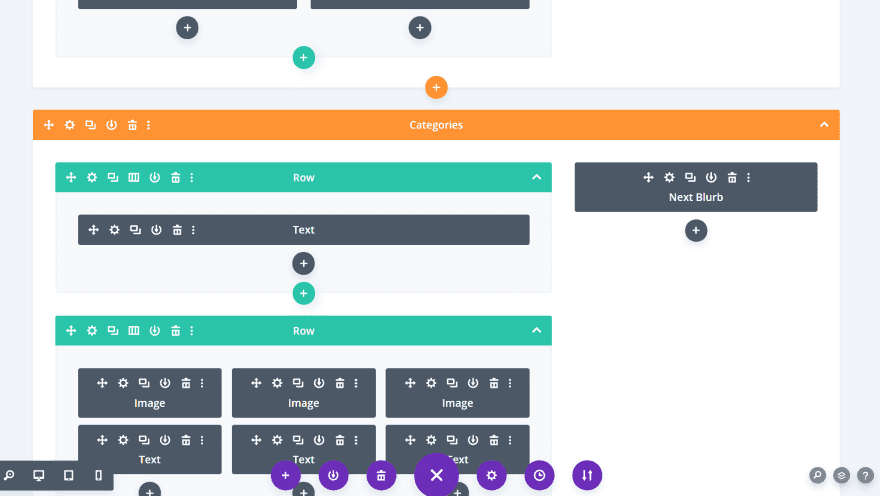Screen dimensions: 880x496
Task: Add module below Next Blurb
Action: tap(696, 230)
